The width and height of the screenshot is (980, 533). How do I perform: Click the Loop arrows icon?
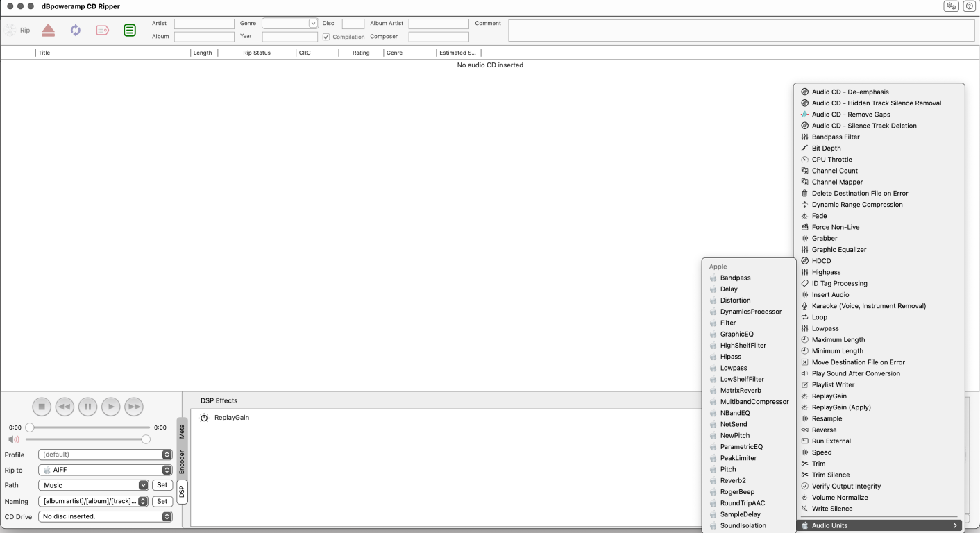pyautogui.click(x=805, y=317)
